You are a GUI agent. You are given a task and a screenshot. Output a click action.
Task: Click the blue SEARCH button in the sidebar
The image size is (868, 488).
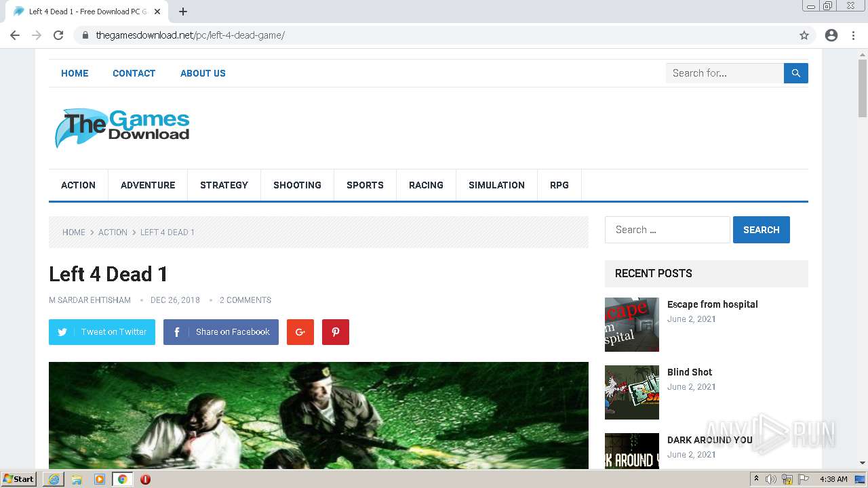[x=762, y=230]
